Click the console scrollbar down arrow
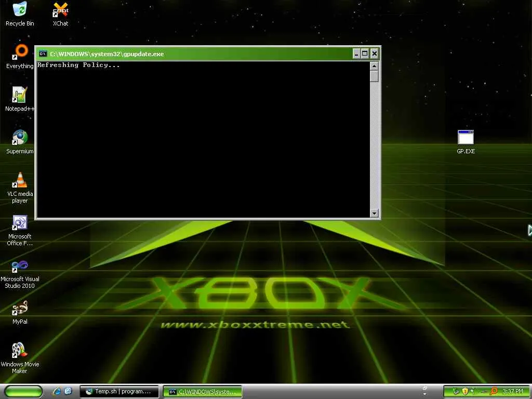This screenshot has width=532, height=399. point(374,214)
